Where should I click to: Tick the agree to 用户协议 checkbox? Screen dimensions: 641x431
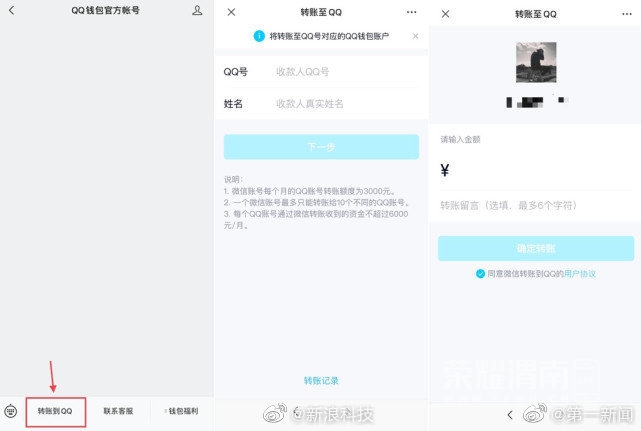[481, 273]
